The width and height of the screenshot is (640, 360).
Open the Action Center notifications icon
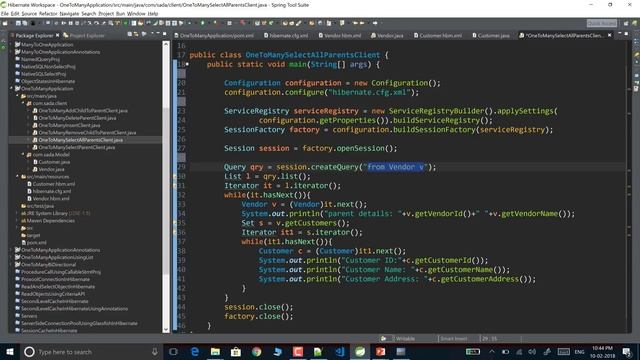tap(627, 351)
